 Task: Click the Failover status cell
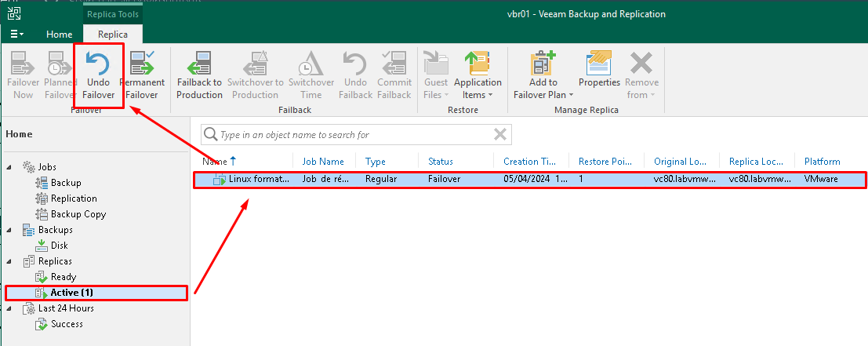pyautogui.click(x=445, y=180)
